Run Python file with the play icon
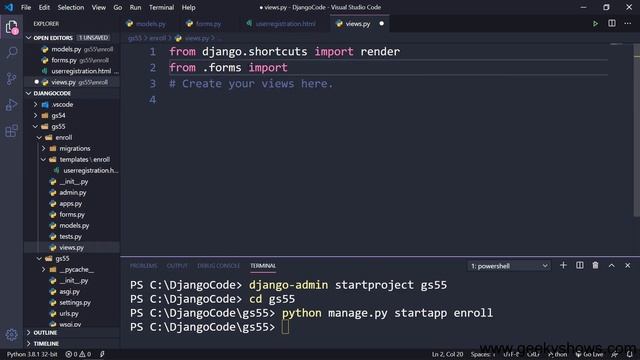Screen dimensions: 640x360 tap(595, 24)
